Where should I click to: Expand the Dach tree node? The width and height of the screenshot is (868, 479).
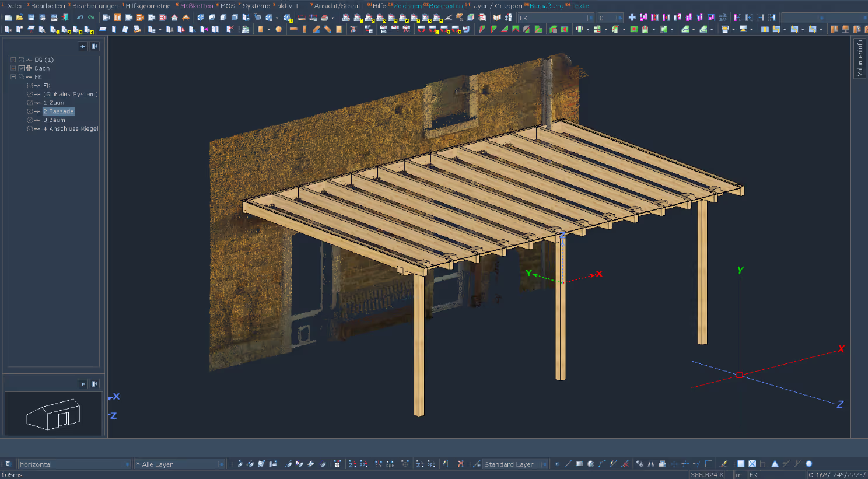pos(13,68)
